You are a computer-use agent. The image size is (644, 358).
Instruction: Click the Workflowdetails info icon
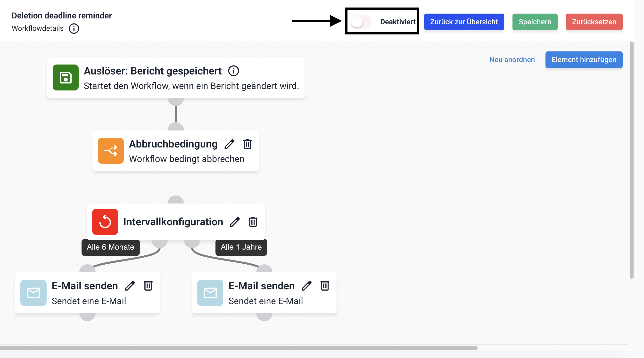coord(74,28)
